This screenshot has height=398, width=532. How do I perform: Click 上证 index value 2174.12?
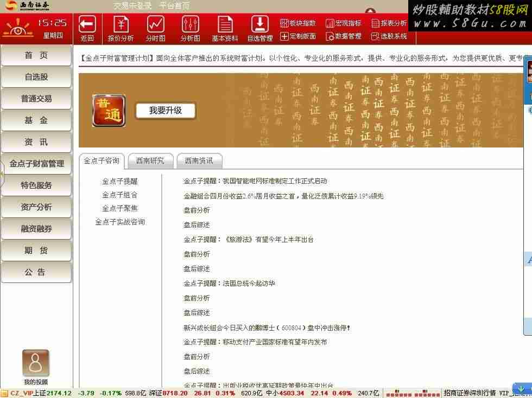point(59,393)
